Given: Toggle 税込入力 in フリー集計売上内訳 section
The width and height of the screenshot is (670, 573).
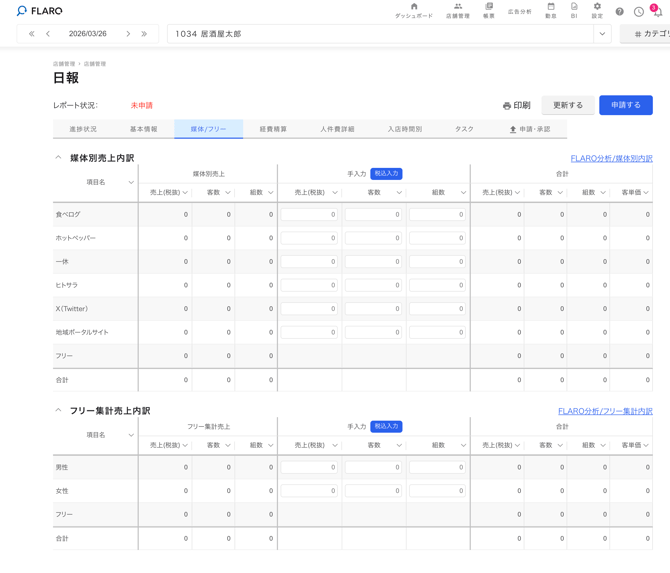Looking at the screenshot, I should (x=386, y=427).
